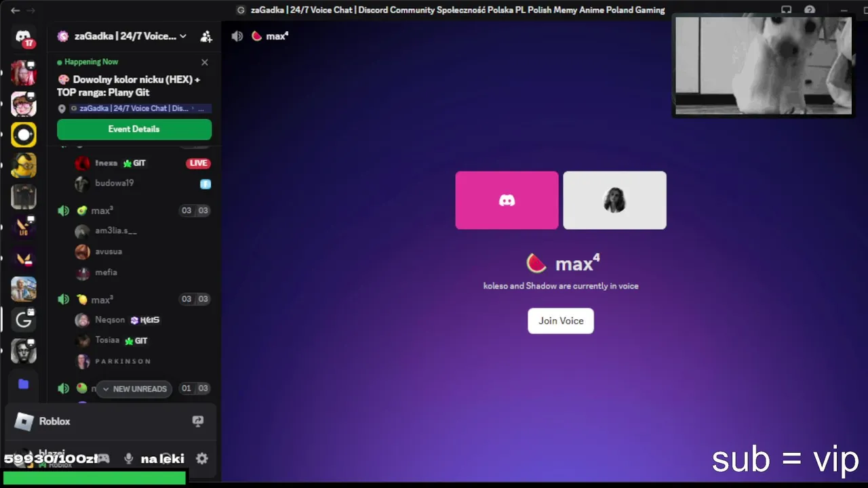Open the inbox icon in title bar
The height and width of the screenshot is (488, 868).
coord(787,10)
